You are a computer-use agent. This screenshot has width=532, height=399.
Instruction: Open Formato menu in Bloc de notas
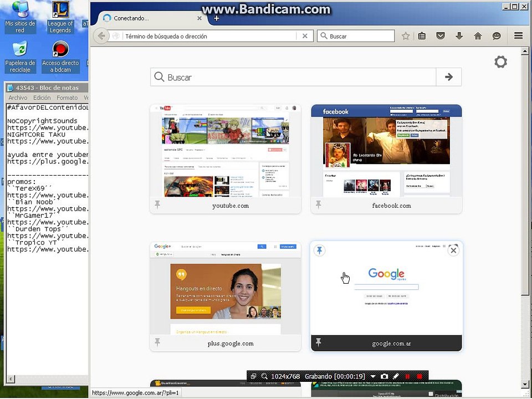click(x=67, y=98)
